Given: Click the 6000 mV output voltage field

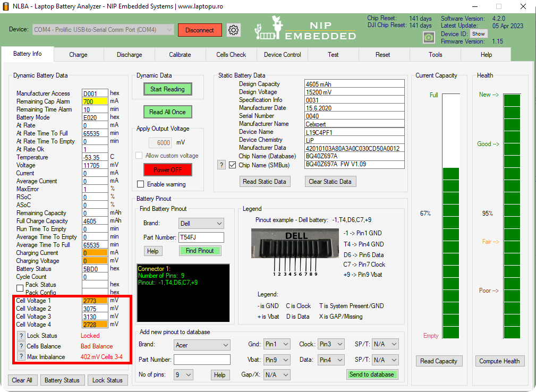Looking at the screenshot, I should point(160,143).
